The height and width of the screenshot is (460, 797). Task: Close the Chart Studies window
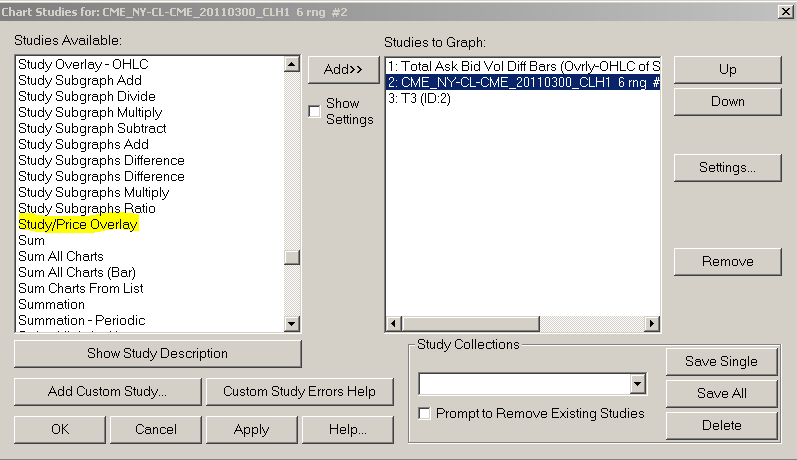[x=786, y=11]
